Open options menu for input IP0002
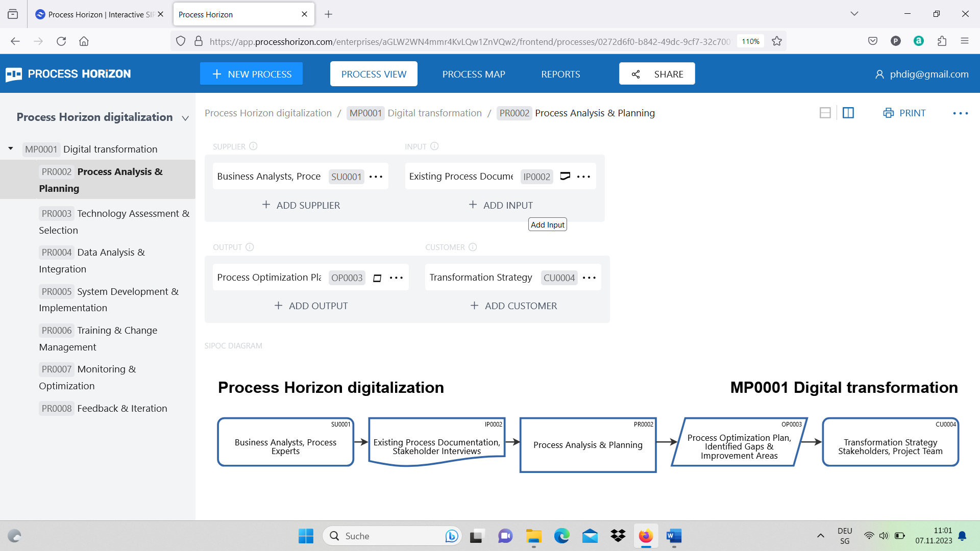The image size is (980, 551). (583, 177)
